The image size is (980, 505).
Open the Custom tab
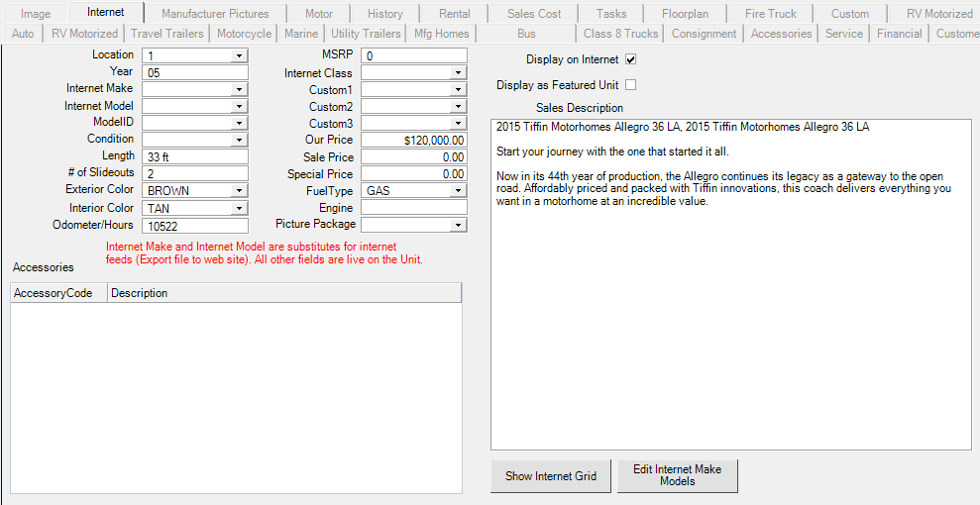tap(850, 14)
